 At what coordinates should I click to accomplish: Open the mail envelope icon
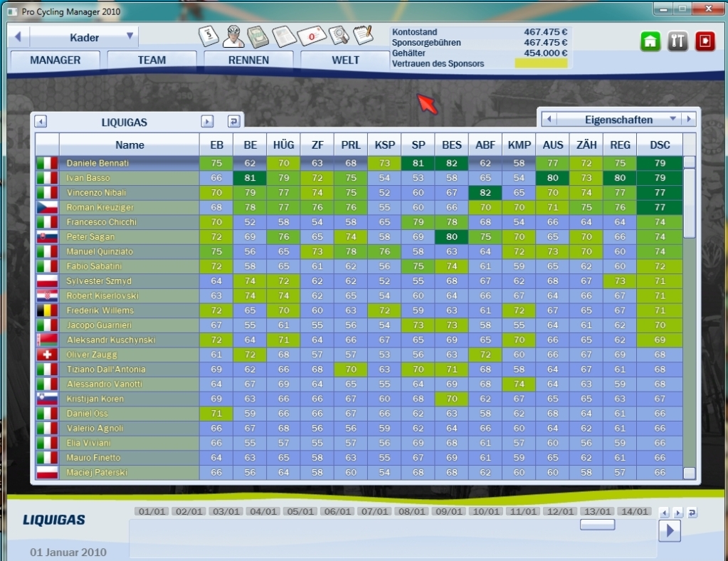pyautogui.click(x=312, y=36)
